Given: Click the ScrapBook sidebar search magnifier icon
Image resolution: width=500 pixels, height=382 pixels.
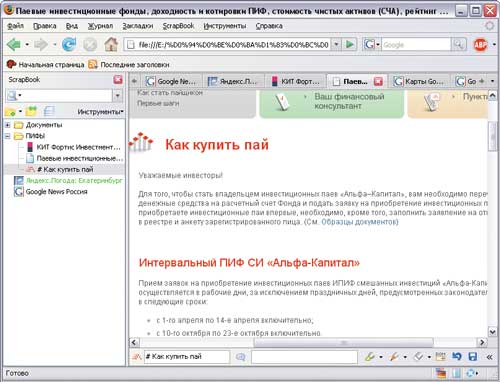Looking at the screenshot, I should [x=12, y=96].
